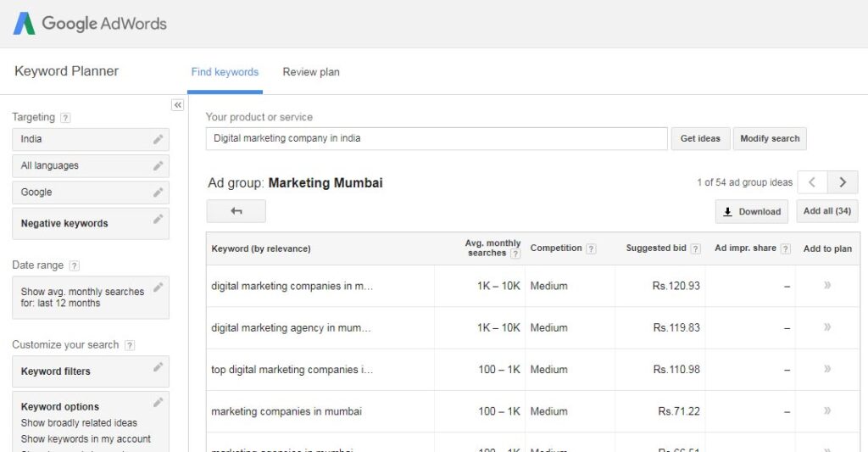Add 'top digital marketing companies' to plan
Image resolution: width=868 pixels, height=452 pixels.
pyautogui.click(x=827, y=369)
